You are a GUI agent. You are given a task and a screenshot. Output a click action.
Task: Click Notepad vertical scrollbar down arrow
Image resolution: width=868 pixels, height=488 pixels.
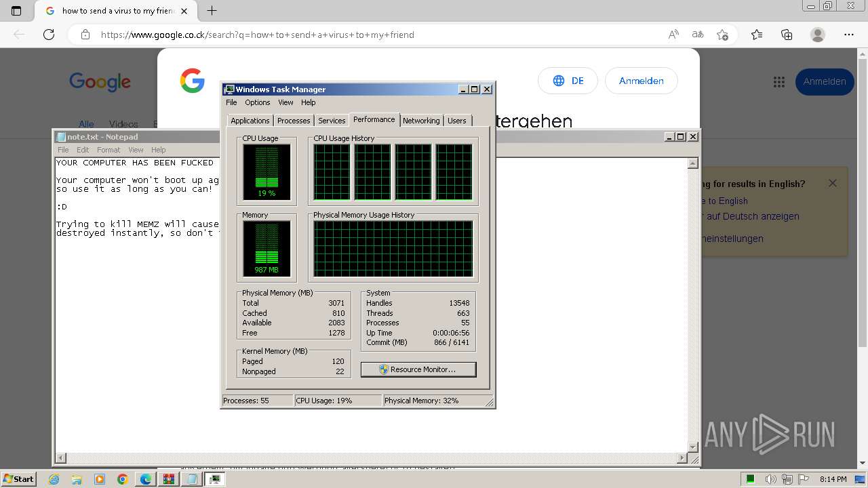point(692,447)
